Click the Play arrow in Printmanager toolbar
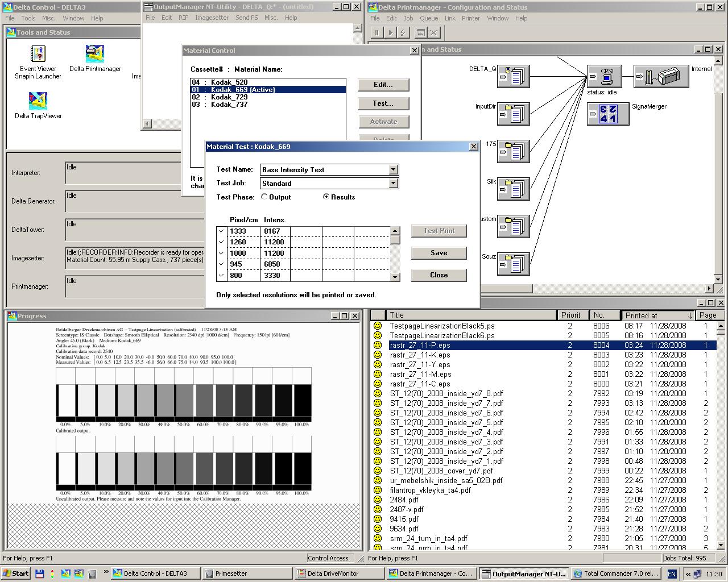This screenshot has height=582, width=728. [390, 33]
